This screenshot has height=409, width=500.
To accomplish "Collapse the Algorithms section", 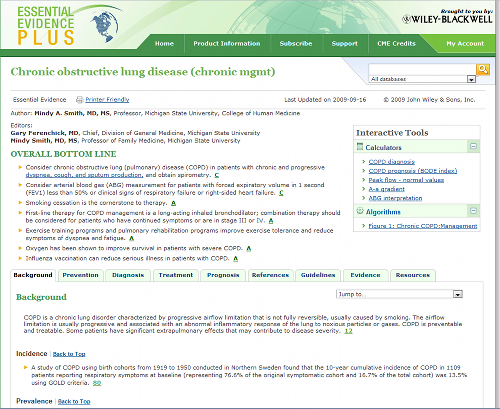I will 473,211.
